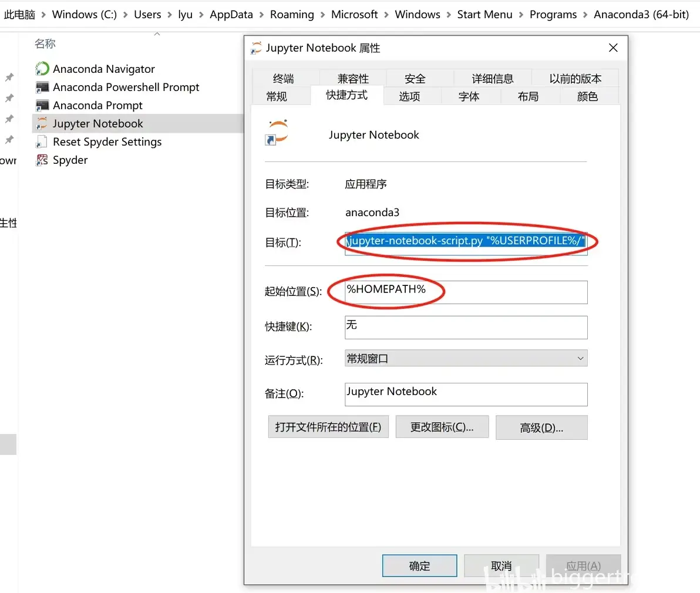
Task: Switch to the 安全 tab
Action: 415,79
